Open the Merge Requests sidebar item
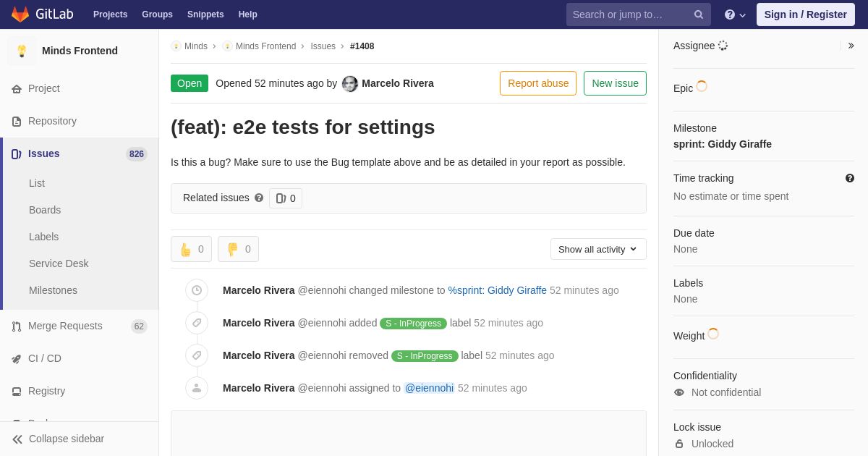Image resolution: width=868 pixels, height=456 pixels. (65, 326)
